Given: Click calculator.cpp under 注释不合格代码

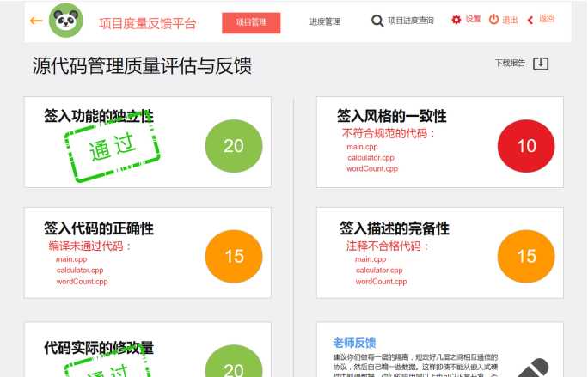Looking at the screenshot, I should 379,271.
